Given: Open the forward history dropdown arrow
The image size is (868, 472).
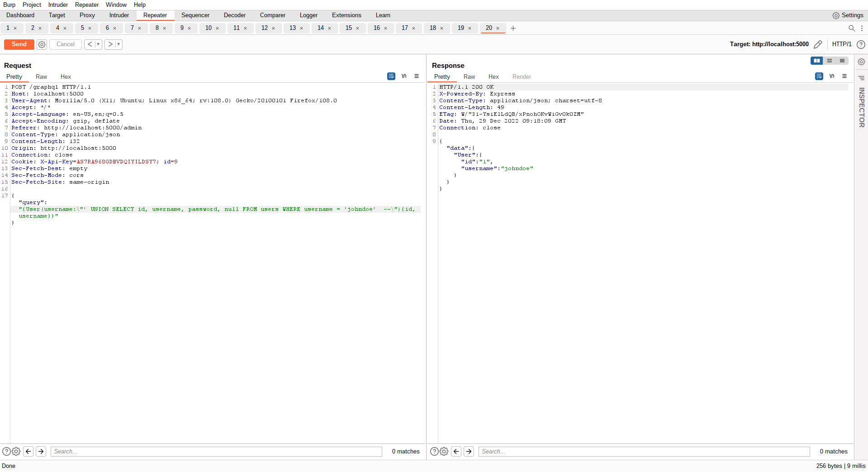Looking at the screenshot, I should [119, 44].
